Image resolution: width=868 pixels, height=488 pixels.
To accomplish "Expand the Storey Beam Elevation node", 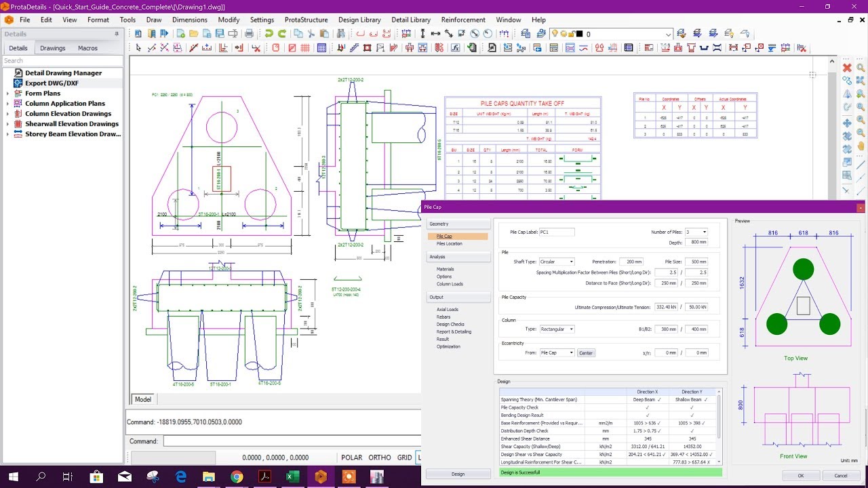I will pyautogui.click(x=7, y=134).
